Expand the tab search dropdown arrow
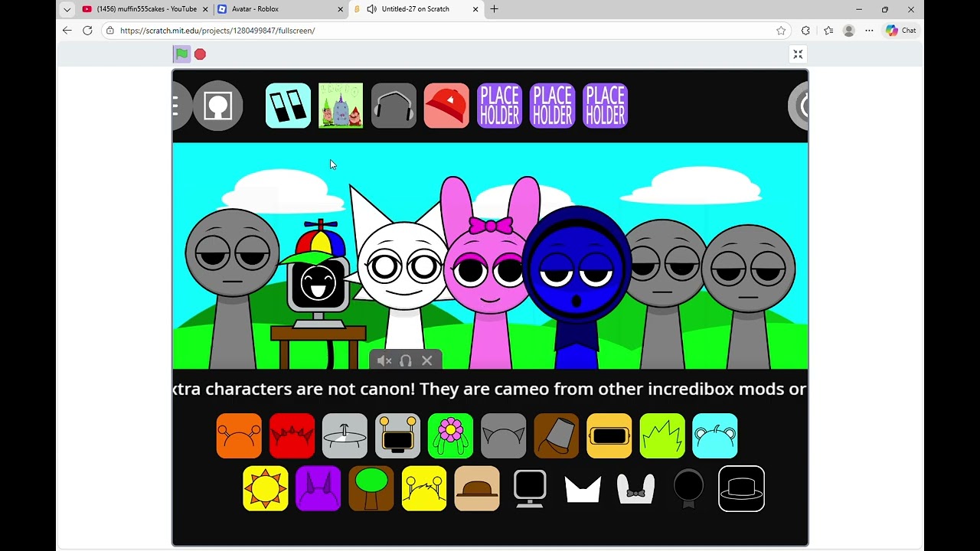 pyautogui.click(x=67, y=9)
